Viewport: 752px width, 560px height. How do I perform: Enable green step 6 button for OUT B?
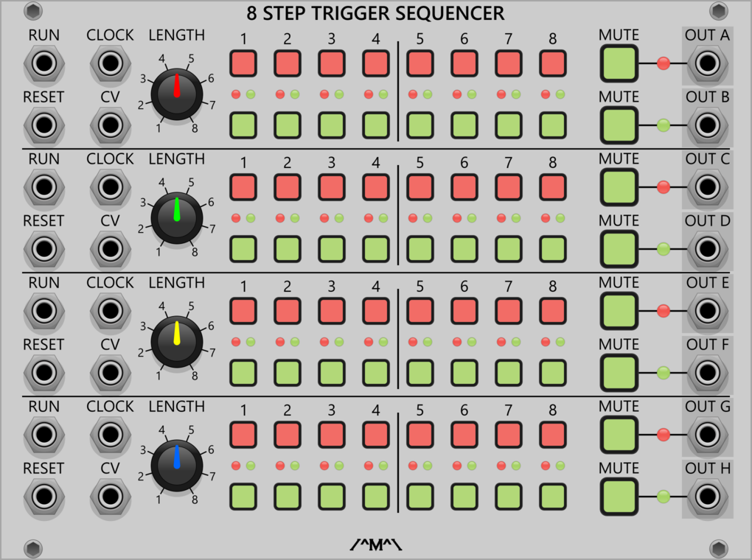pos(464,125)
